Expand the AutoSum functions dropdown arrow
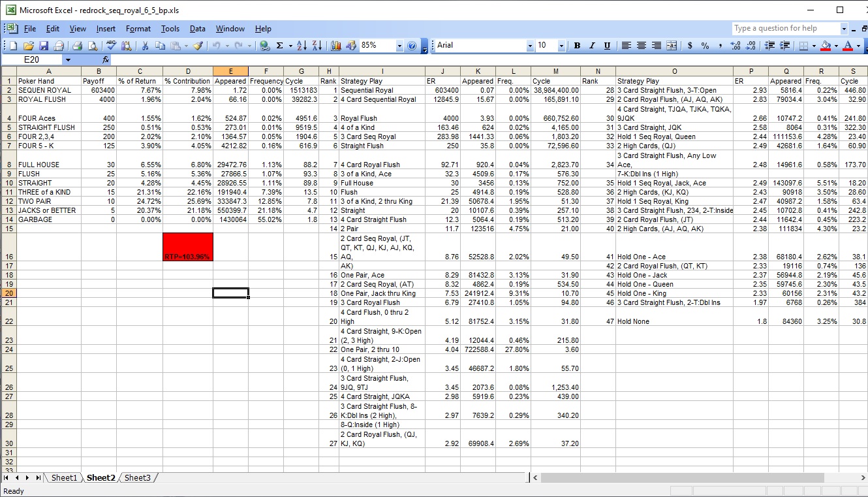Screen dimensions: 868x497 click(x=290, y=46)
